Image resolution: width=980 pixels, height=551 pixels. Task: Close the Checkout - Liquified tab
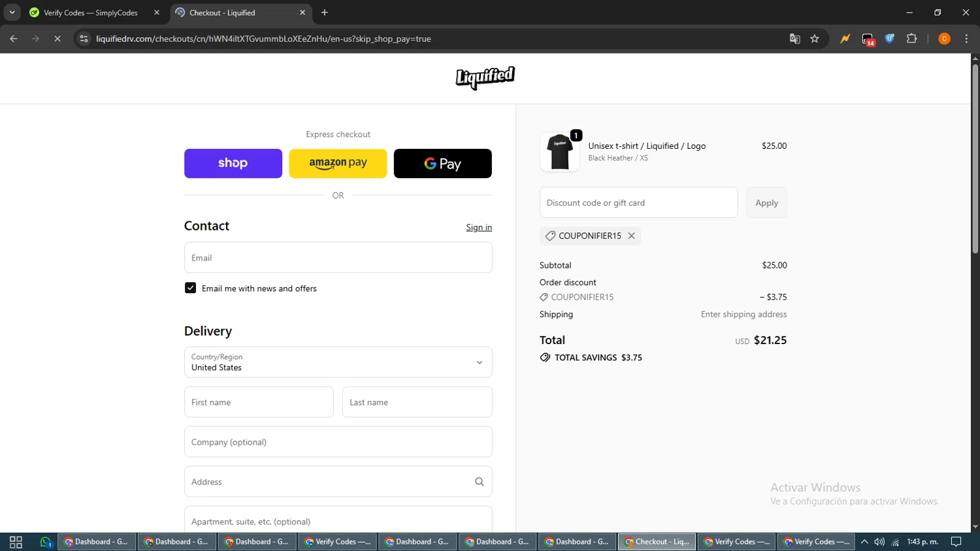click(x=302, y=12)
